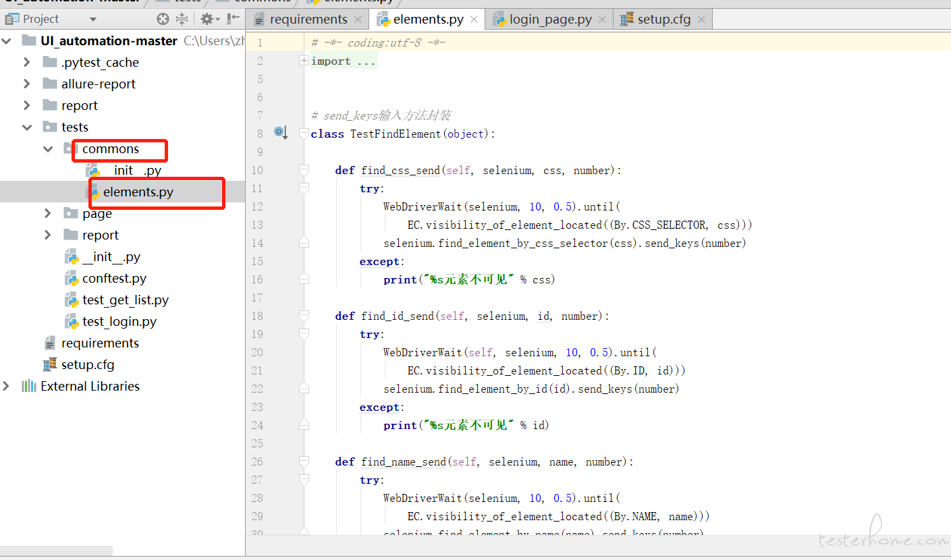Click find_css_send function name
This screenshot has width=951, height=560.
coord(401,170)
